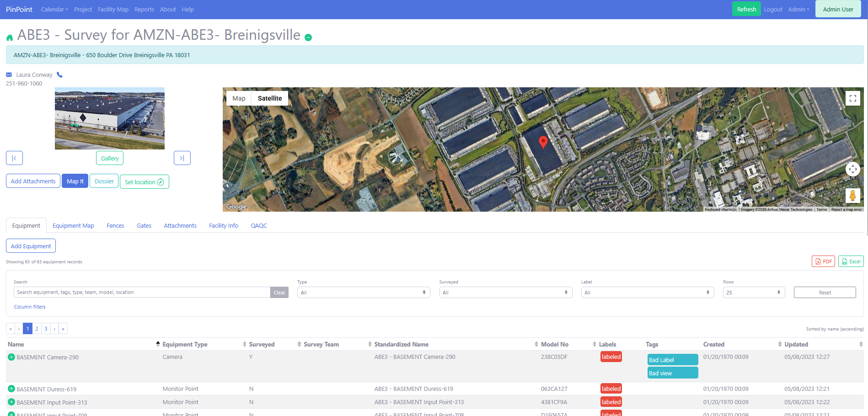The image size is (868, 416).
Task: Export equipment list to Excel
Action: [x=851, y=261]
